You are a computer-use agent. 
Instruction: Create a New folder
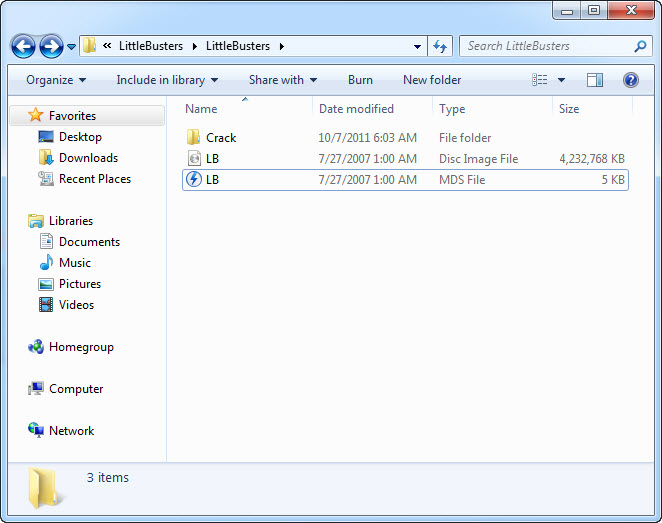point(432,80)
